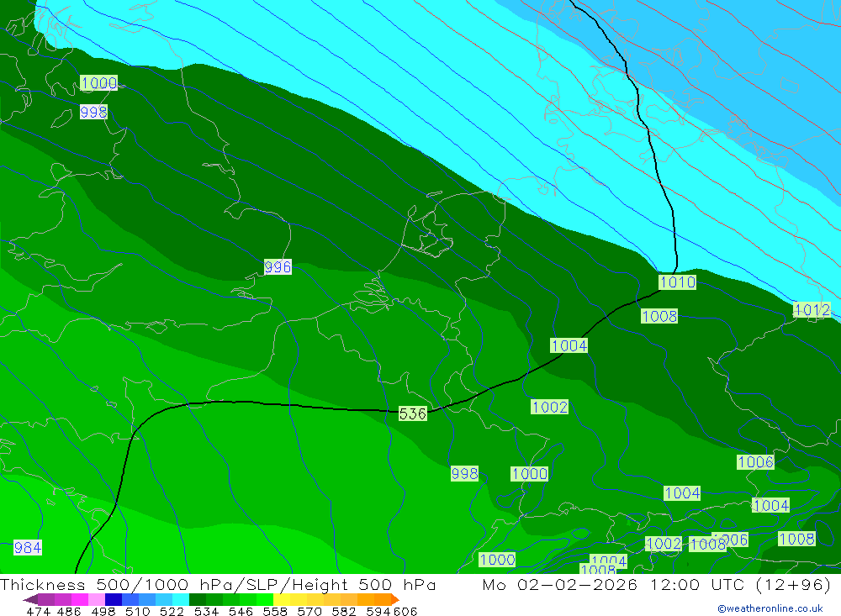841x616 pixels.
Task: Click the 474 legend value
Action: 39,611
